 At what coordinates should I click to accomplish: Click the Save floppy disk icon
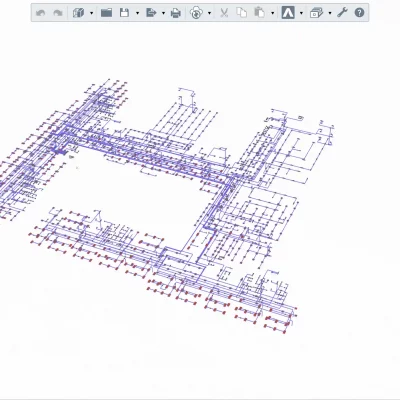tap(124, 13)
